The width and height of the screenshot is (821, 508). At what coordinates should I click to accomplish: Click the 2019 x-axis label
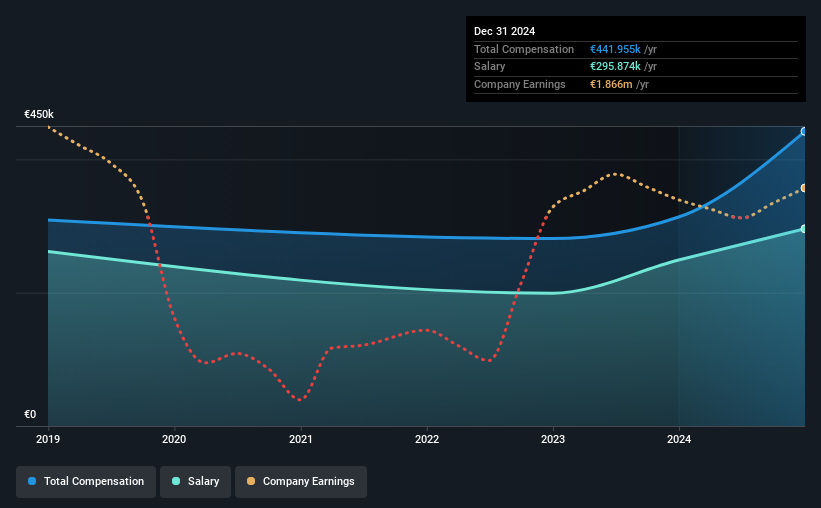coord(48,439)
